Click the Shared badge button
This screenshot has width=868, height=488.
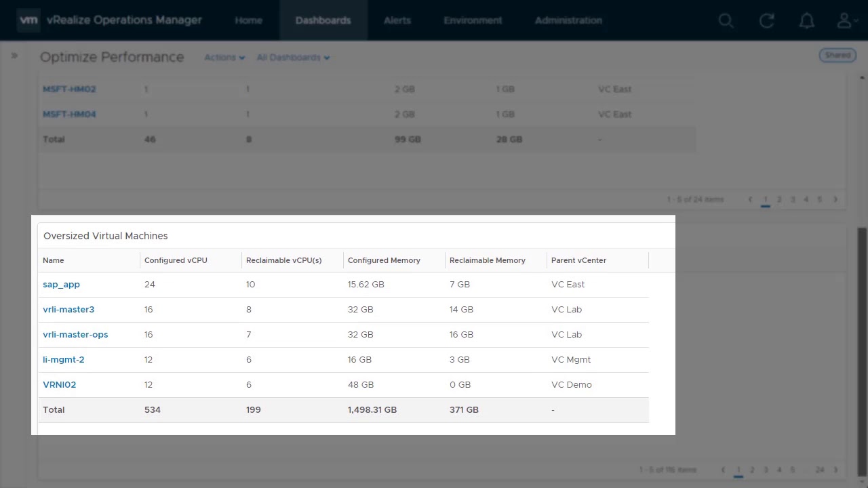click(837, 56)
